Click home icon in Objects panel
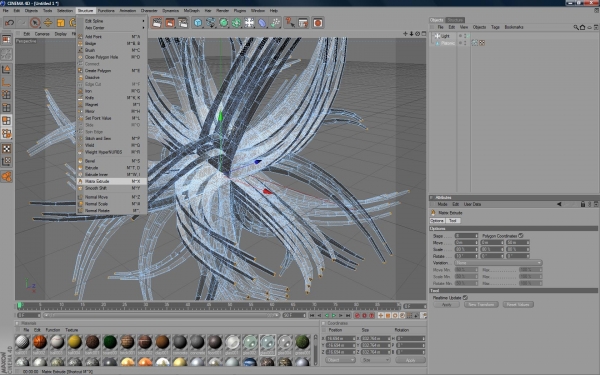Viewport: 600px width, 375px height. [x=582, y=27]
